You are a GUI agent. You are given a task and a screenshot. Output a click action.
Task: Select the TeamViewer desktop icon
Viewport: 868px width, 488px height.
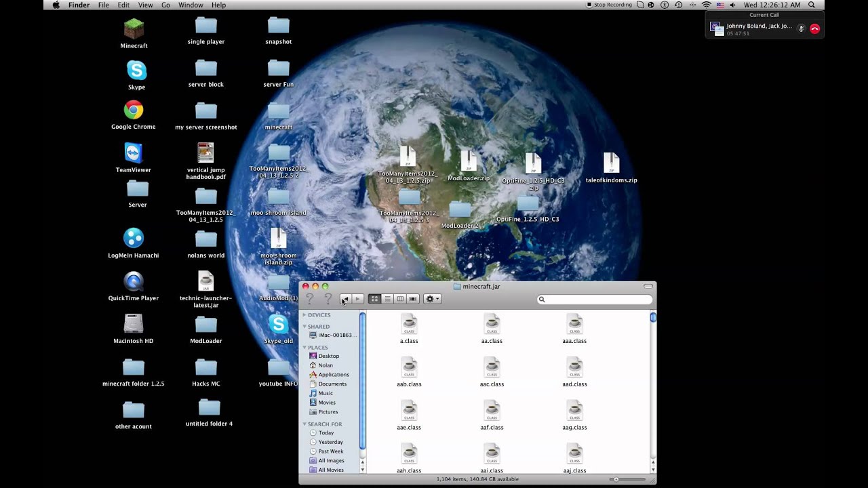coord(134,158)
